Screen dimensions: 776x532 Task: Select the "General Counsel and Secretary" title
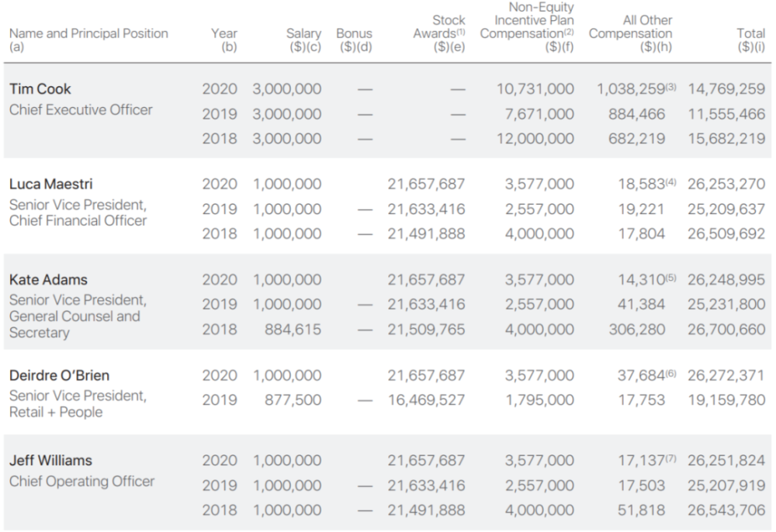pyautogui.click(x=74, y=324)
